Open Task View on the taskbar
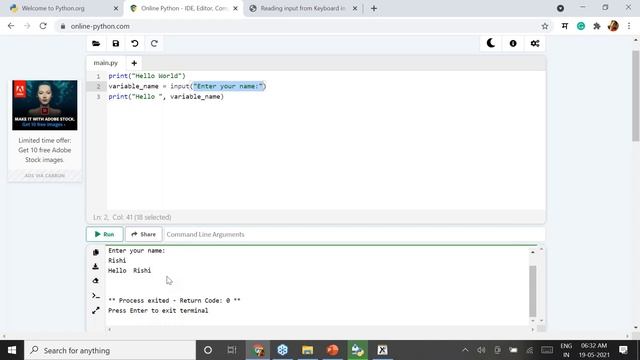 click(232, 350)
